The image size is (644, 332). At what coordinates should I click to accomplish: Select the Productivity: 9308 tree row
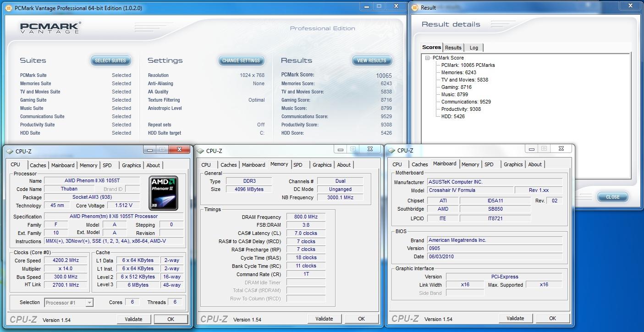pyautogui.click(x=461, y=109)
